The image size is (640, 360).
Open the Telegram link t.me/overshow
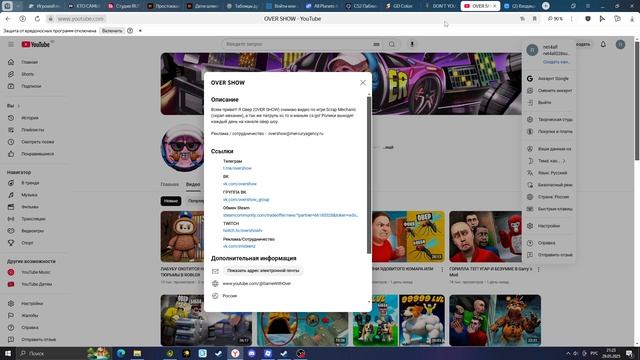click(237, 168)
